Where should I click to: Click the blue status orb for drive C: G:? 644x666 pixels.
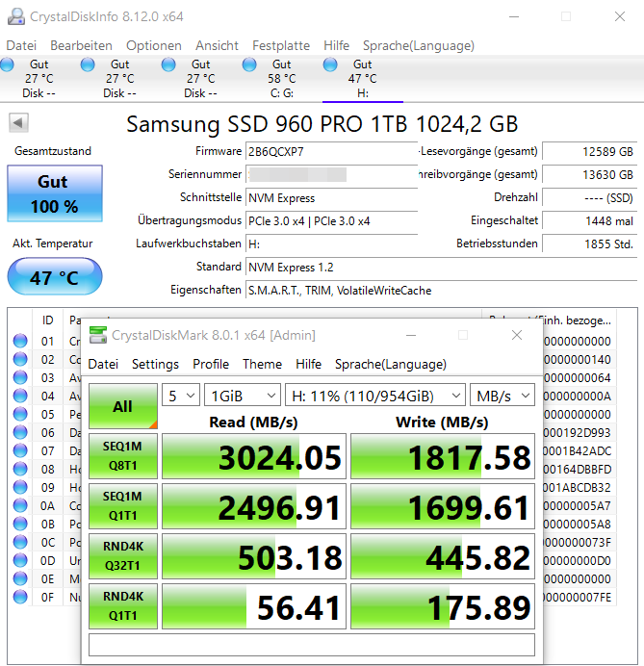click(x=249, y=64)
